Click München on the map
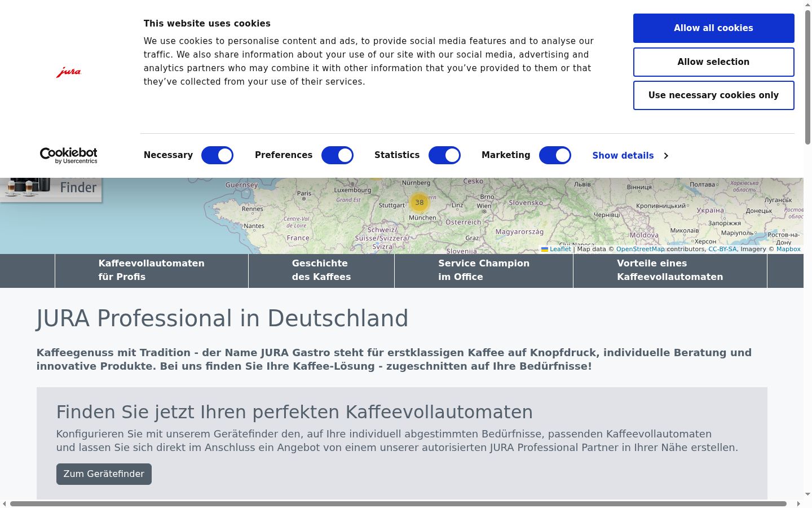This screenshot has height=508, width=812. (x=422, y=218)
